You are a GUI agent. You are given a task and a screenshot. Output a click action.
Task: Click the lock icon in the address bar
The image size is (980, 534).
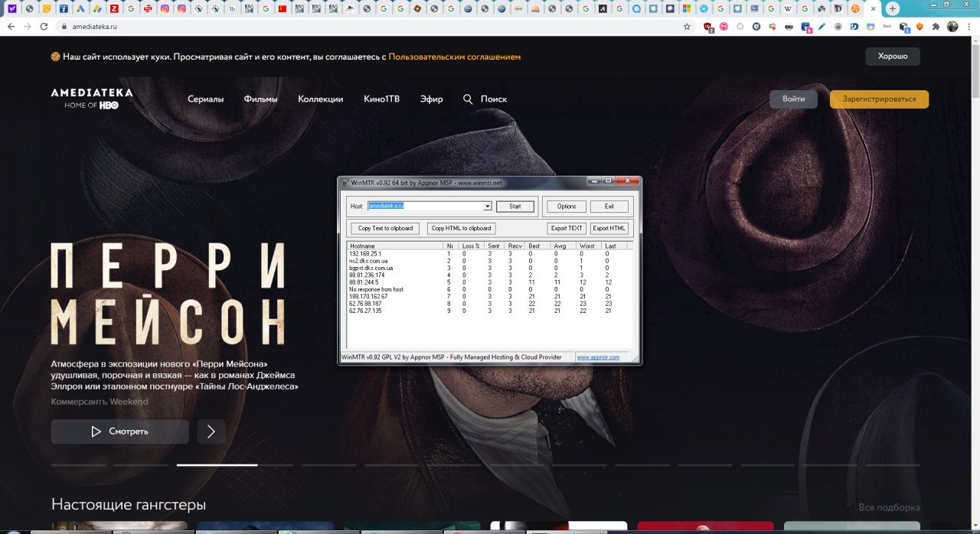(65, 26)
